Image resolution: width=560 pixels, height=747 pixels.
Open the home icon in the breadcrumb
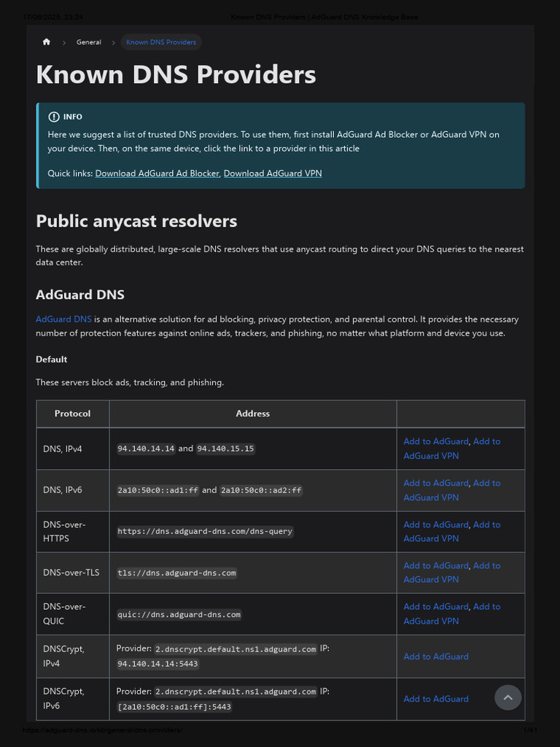[x=46, y=42]
